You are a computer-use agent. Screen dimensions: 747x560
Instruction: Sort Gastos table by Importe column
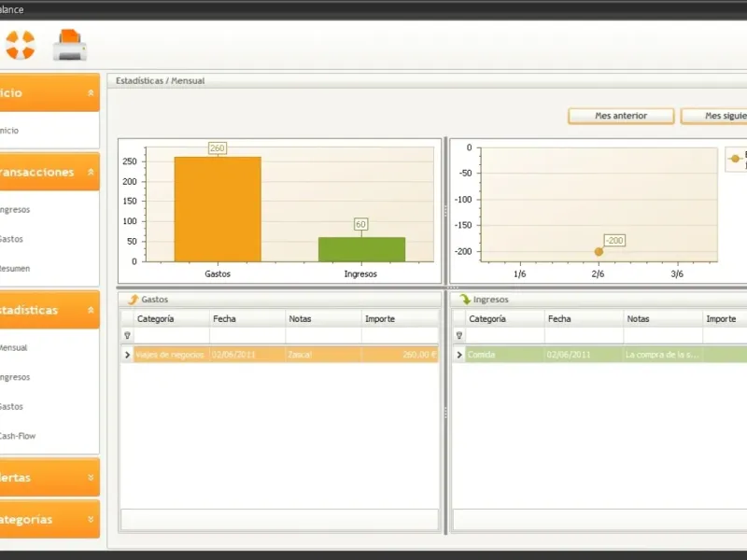click(401, 318)
